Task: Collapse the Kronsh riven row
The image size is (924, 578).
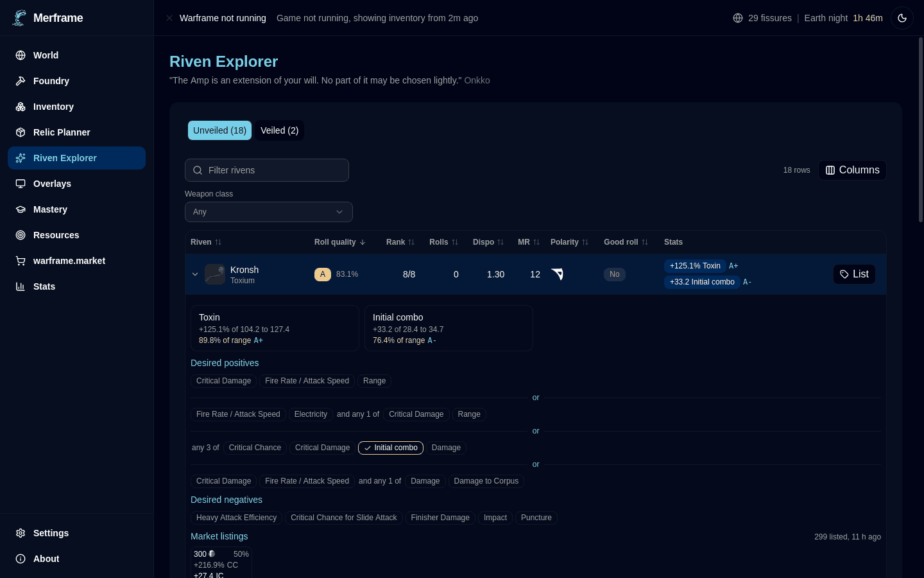Action: coord(195,274)
